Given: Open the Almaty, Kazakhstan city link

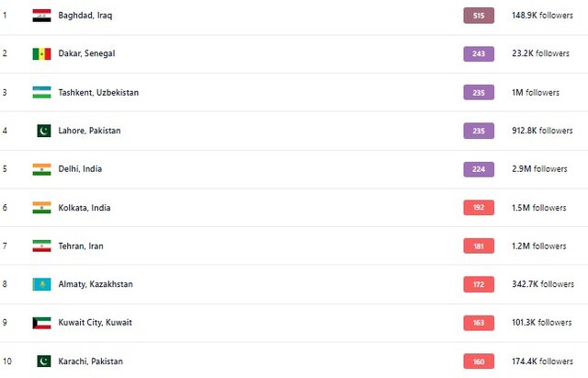Looking at the screenshot, I should click(x=95, y=284).
